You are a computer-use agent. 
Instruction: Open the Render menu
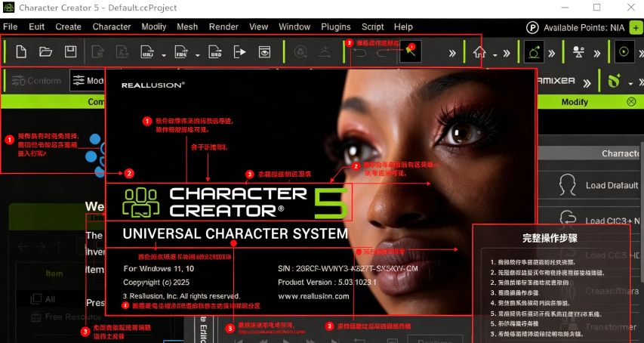[x=223, y=27]
